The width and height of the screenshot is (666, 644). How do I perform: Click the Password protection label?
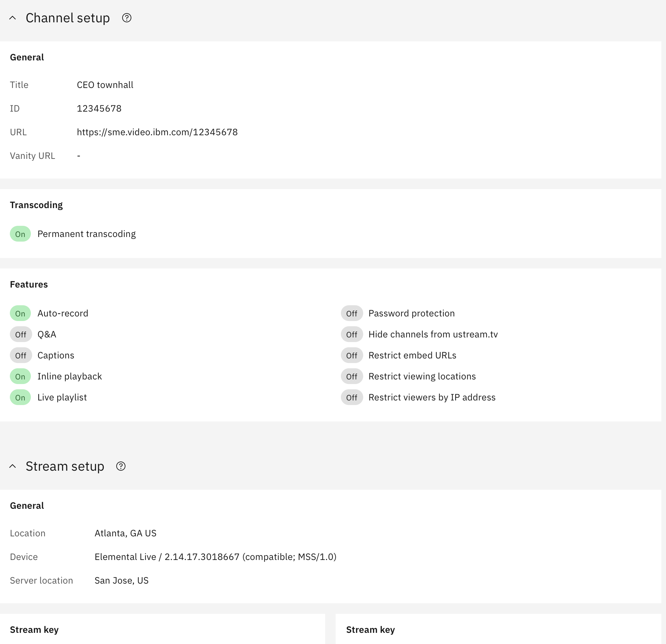tap(411, 313)
